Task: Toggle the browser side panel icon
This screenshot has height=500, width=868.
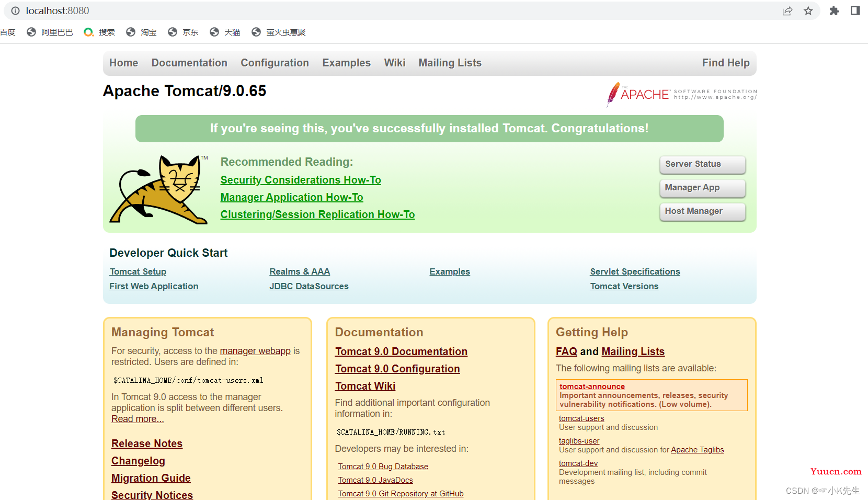Action: tap(855, 11)
